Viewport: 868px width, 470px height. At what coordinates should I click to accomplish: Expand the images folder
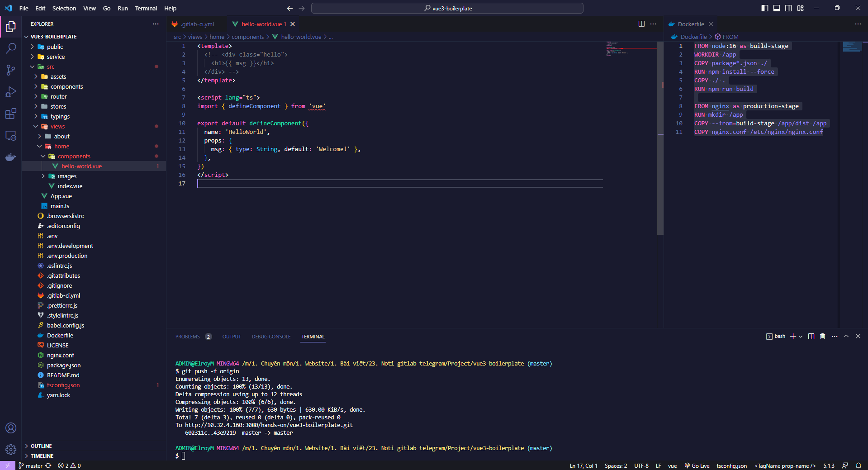tap(94, 176)
